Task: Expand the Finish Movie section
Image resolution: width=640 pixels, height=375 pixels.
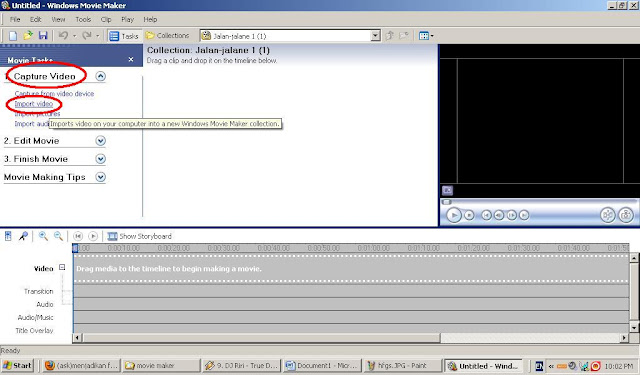Action: (x=100, y=159)
